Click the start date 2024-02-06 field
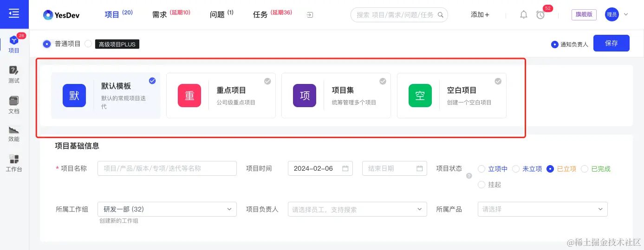The image size is (644, 250). coord(320,168)
